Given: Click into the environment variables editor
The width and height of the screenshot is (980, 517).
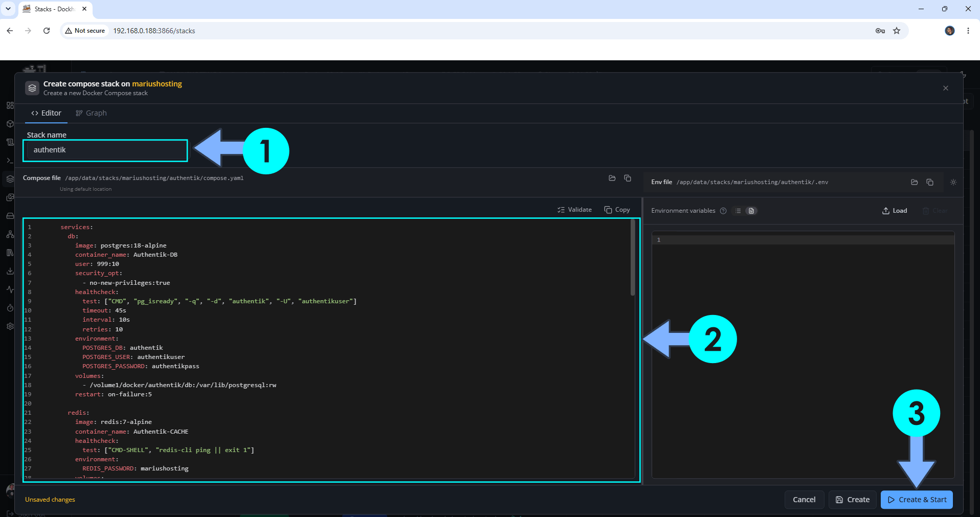Looking at the screenshot, I should tap(803, 355).
